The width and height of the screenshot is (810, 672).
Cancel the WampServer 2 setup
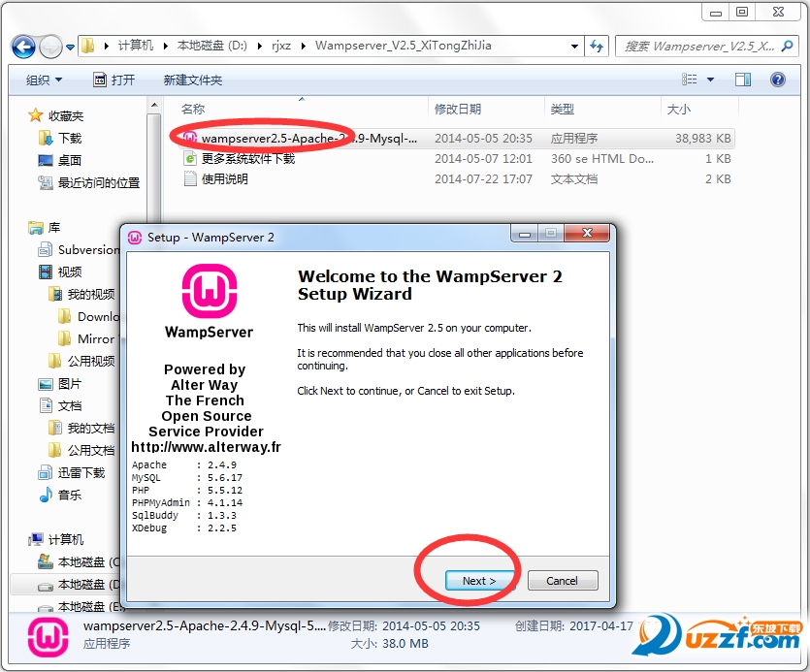click(563, 581)
